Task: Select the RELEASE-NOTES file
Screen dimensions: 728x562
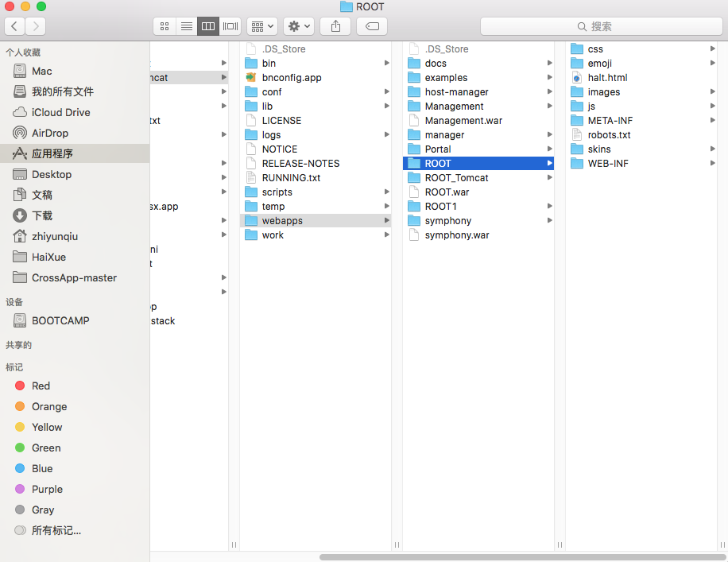Action: [316, 164]
